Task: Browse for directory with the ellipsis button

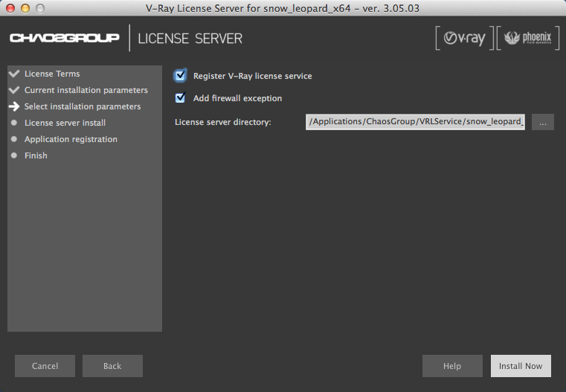Action: (x=542, y=122)
